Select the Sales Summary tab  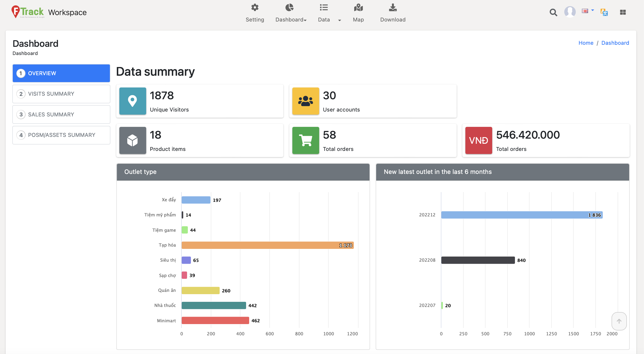61,114
